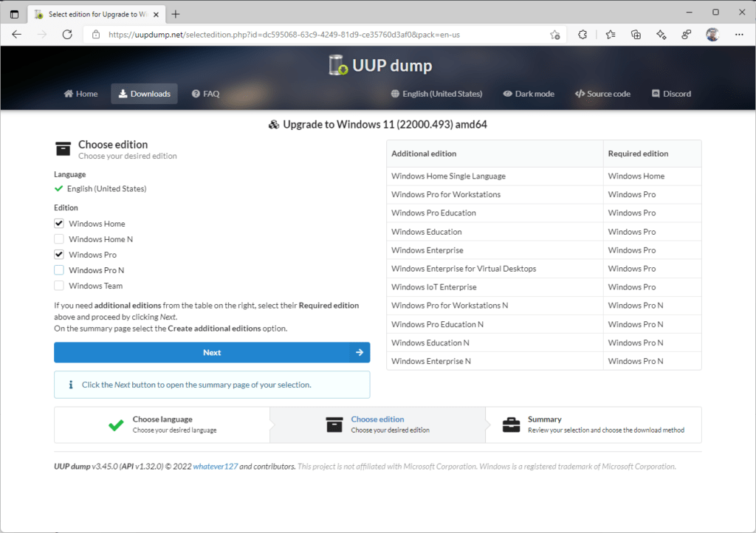This screenshot has height=533, width=756.
Task: Check the Windows Home N checkbox
Action: coord(59,239)
